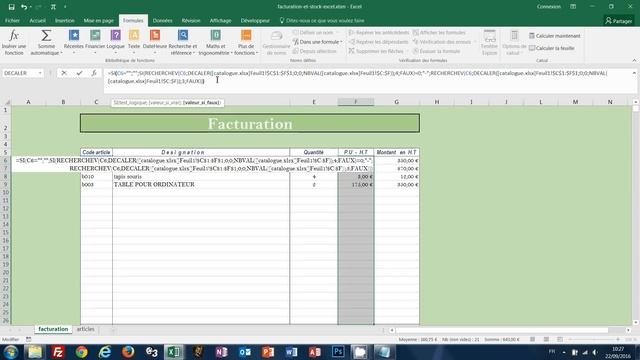Click the ribbon display options icon
The height and width of the screenshot is (360, 640).
tap(573, 7)
